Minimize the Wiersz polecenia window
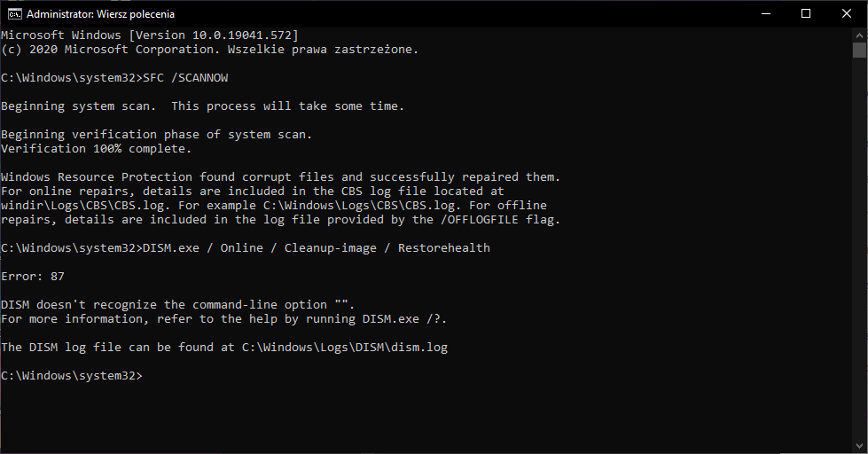 pyautogui.click(x=766, y=14)
